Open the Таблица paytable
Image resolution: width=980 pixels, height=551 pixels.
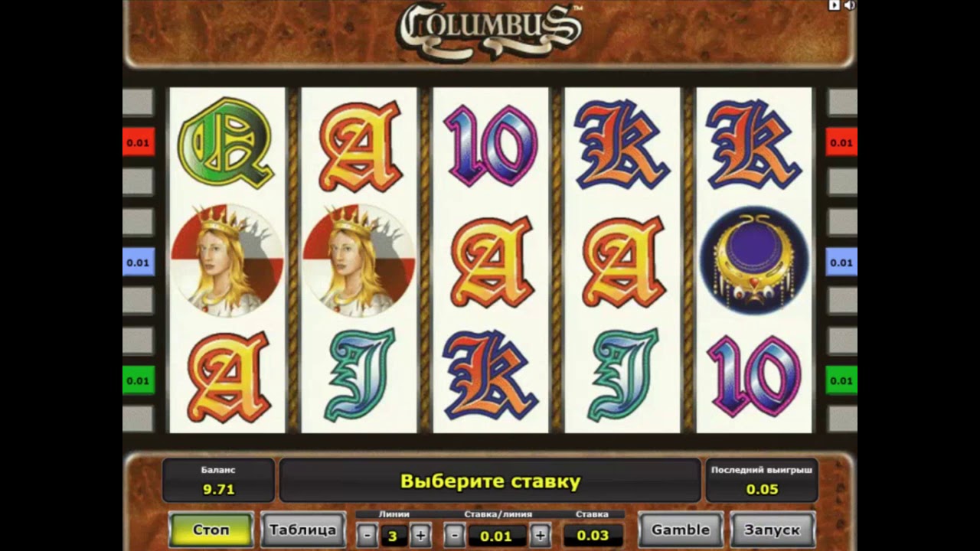pyautogui.click(x=303, y=530)
